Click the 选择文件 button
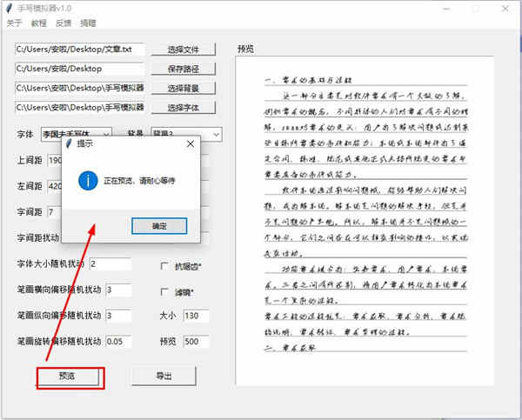Screen dimensions: 522x420 coord(184,50)
